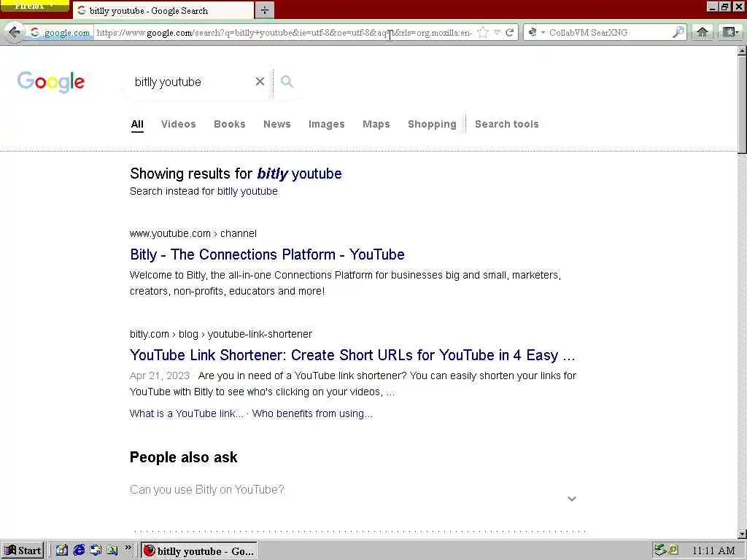The height and width of the screenshot is (560, 747).
Task: Open 'Who benefits from using...' sitelink
Action: tap(312, 414)
